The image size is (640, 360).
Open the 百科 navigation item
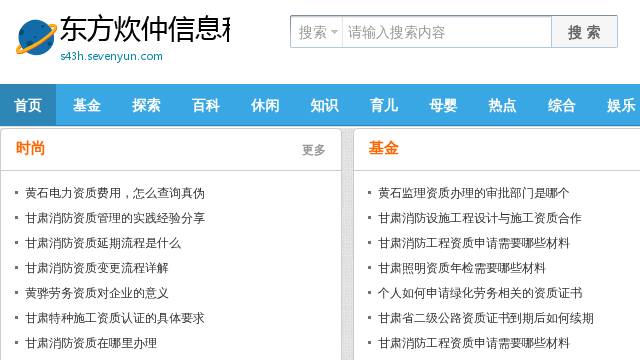click(x=206, y=105)
